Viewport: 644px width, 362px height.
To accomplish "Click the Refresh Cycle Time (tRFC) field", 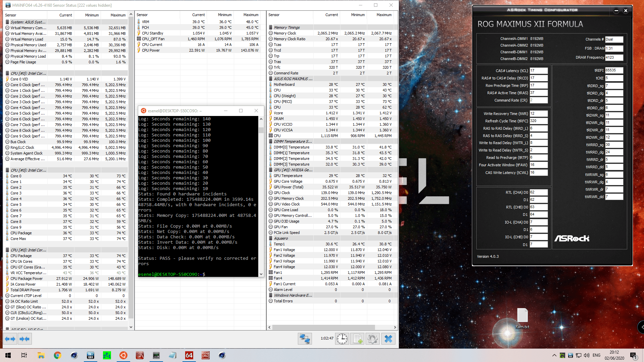I will tap(538, 121).
